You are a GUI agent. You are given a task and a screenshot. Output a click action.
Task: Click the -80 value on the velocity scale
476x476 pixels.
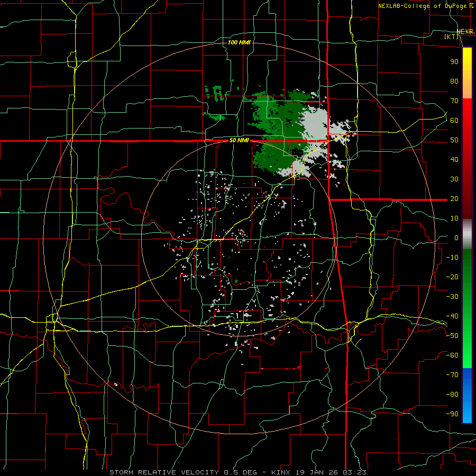click(453, 395)
